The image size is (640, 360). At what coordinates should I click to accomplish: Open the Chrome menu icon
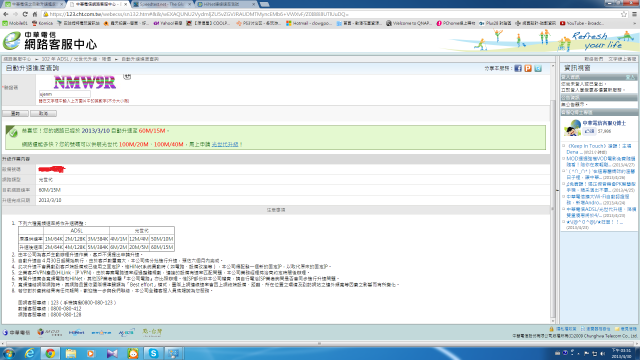click(634, 14)
